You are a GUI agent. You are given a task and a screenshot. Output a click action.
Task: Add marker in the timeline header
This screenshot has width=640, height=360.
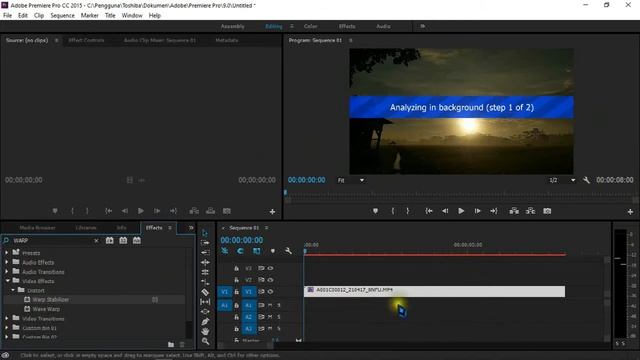point(272,251)
